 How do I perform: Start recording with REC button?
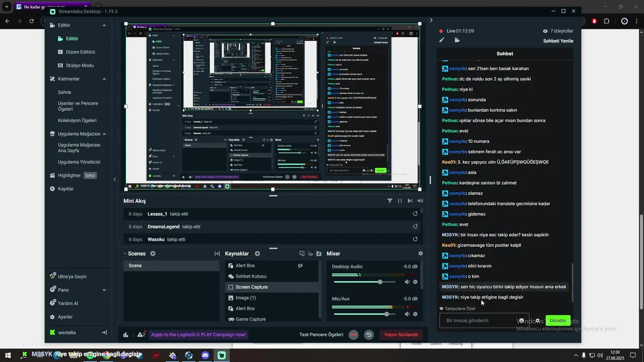coord(354,335)
